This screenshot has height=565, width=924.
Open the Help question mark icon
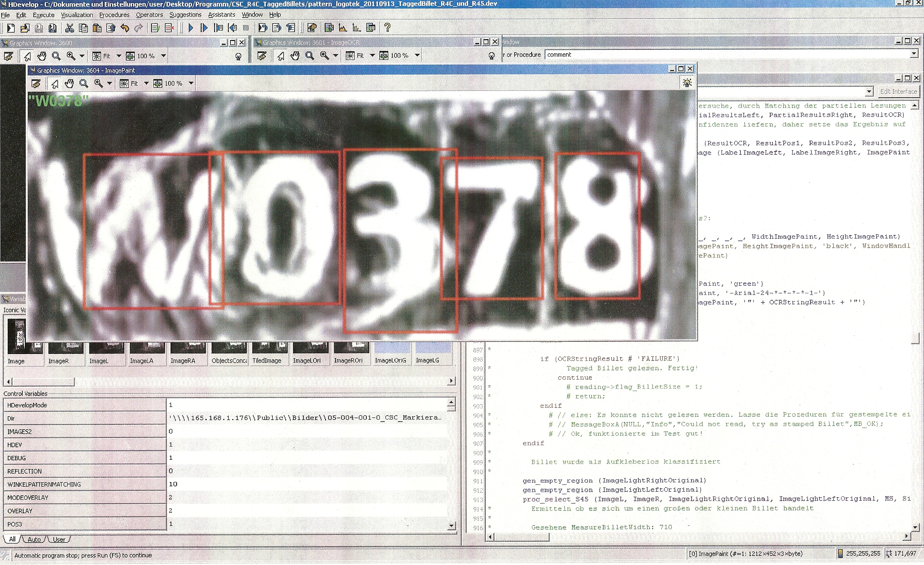(387, 27)
